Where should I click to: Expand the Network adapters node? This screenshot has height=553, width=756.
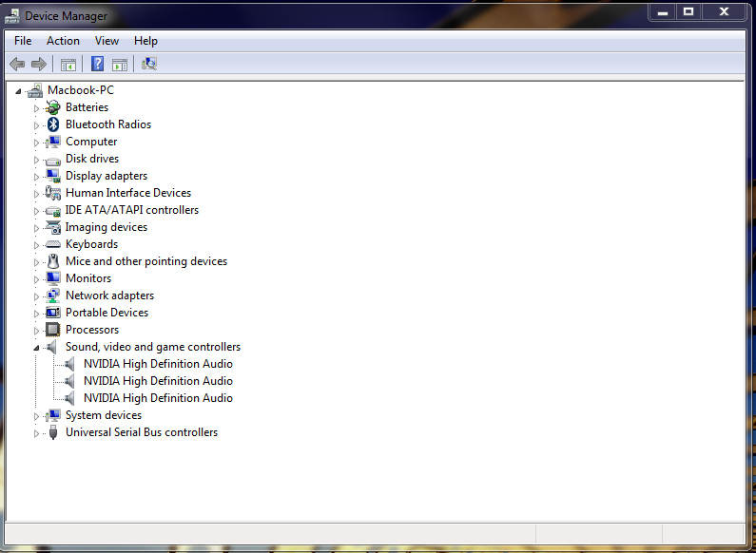pos(36,296)
